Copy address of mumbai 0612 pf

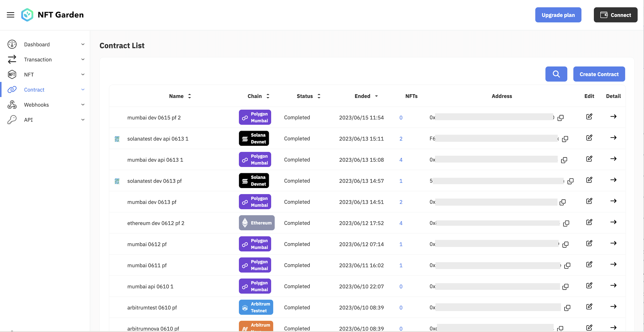pyautogui.click(x=565, y=244)
